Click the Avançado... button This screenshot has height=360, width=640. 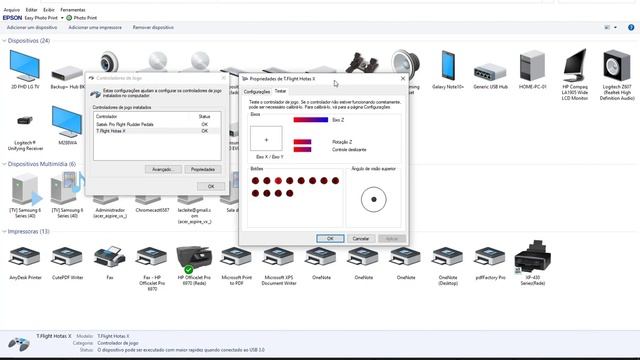click(163, 169)
